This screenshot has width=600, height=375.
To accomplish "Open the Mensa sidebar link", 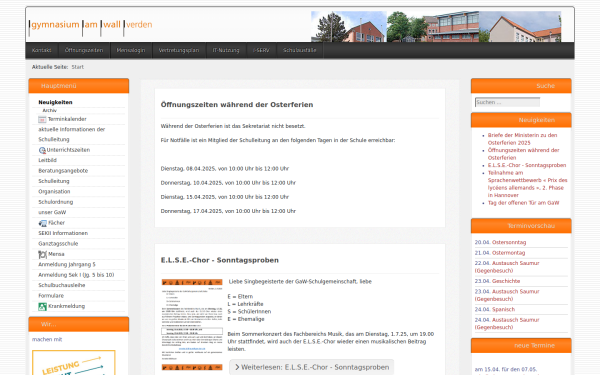I will click(x=56, y=254).
